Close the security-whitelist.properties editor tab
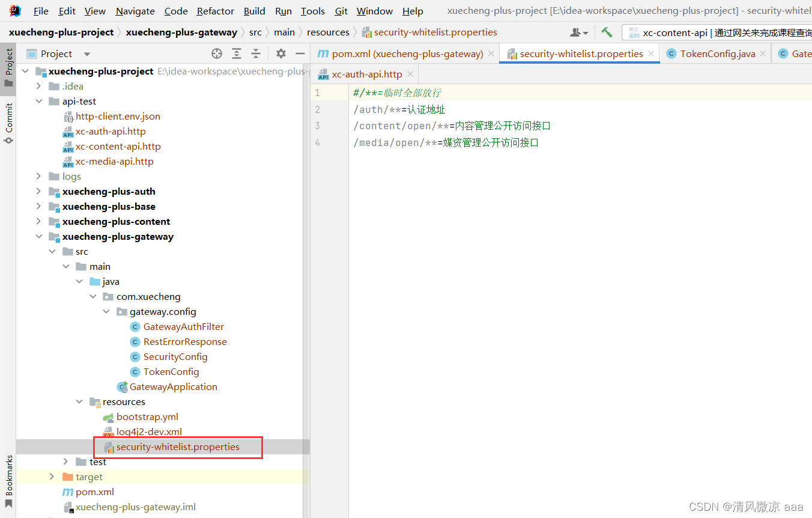The image size is (812, 518). tap(652, 53)
